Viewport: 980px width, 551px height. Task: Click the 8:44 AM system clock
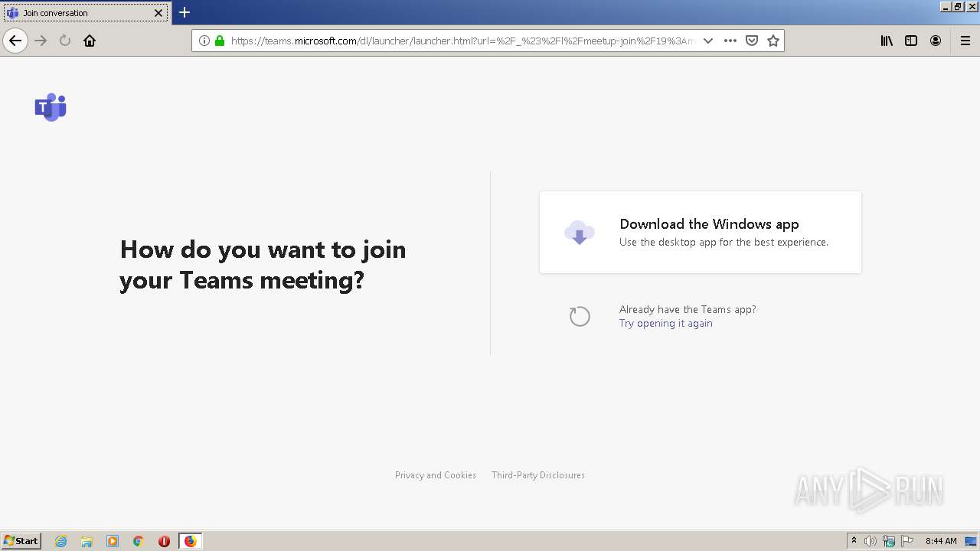click(x=941, y=541)
